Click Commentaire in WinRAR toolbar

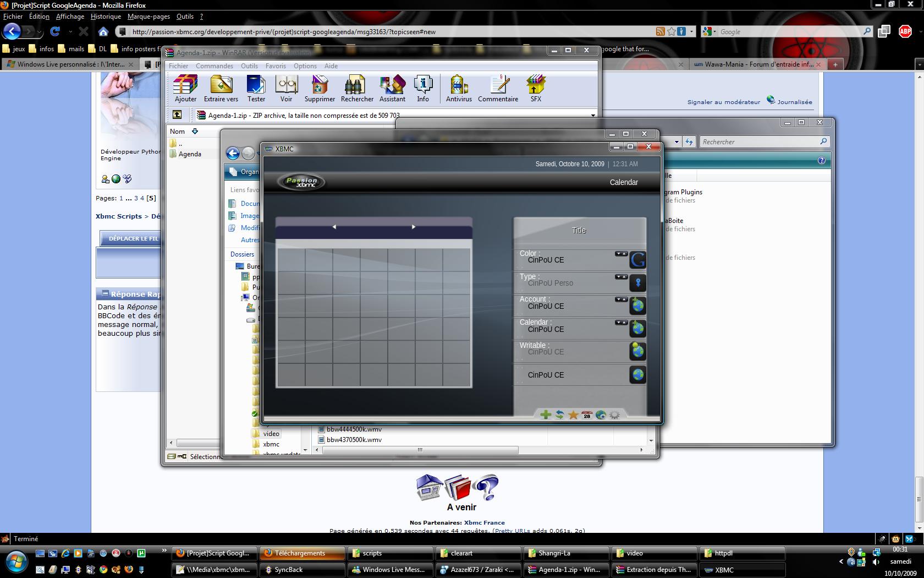pyautogui.click(x=498, y=89)
